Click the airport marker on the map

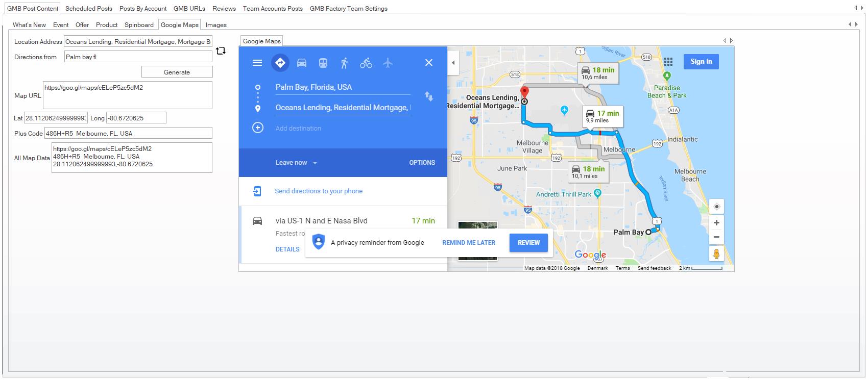tap(564, 110)
